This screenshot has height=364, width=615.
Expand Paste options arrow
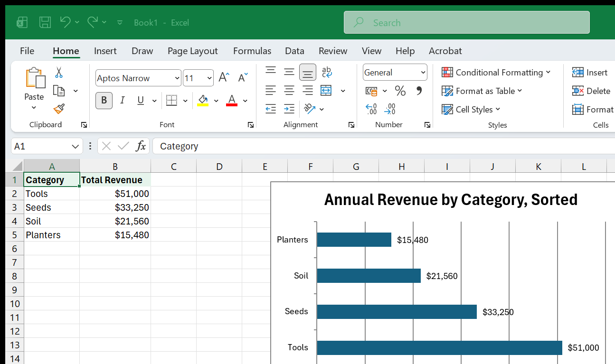click(x=34, y=108)
